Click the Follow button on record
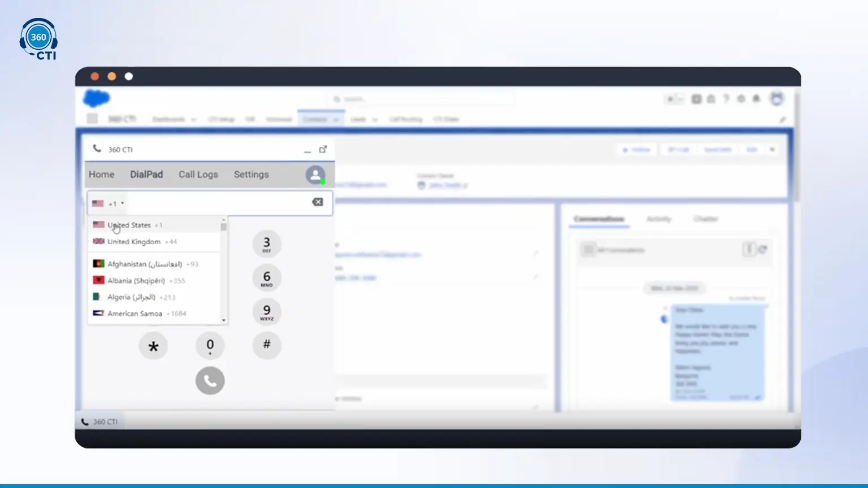Image resolution: width=868 pixels, height=488 pixels. [637, 150]
